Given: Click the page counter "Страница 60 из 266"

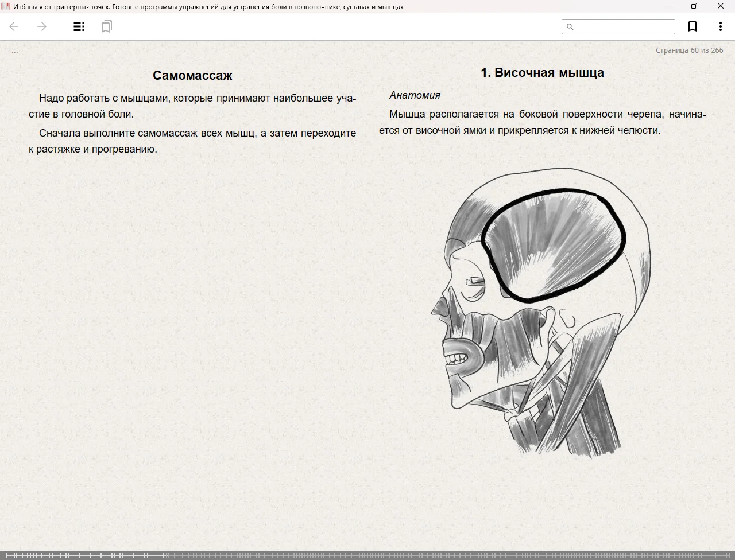Looking at the screenshot, I should 689,50.
